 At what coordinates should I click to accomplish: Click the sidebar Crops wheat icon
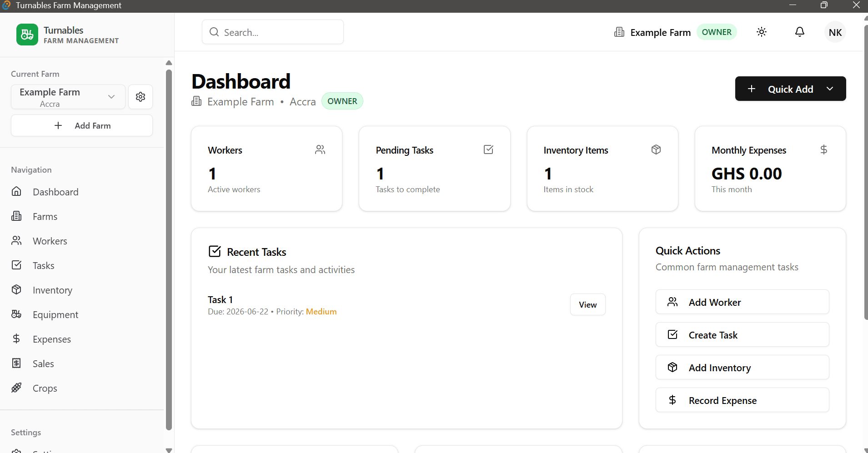tap(16, 388)
